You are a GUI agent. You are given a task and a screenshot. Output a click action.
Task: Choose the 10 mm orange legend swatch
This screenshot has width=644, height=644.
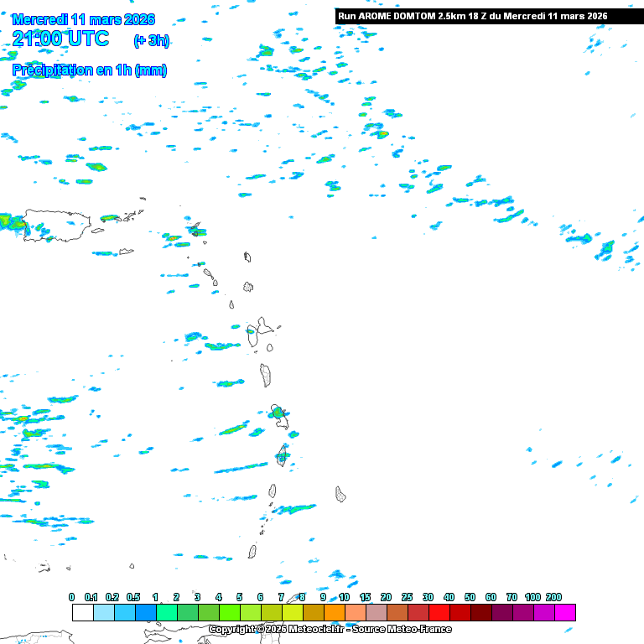pos(355,613)
